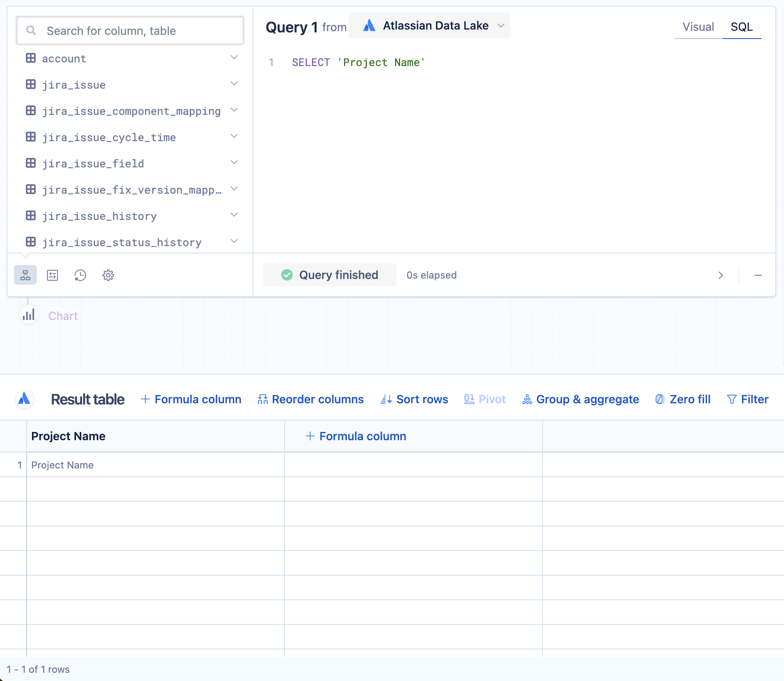Image resolution: width=784 pixels, height=681 pixels.
Task: Add a Filter step to results
Action: [748, 399]
